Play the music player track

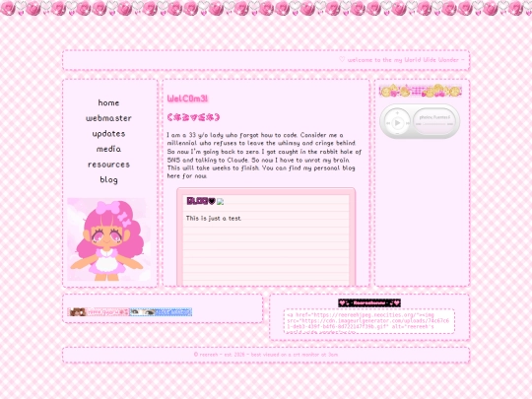click(x=397, y=123)
